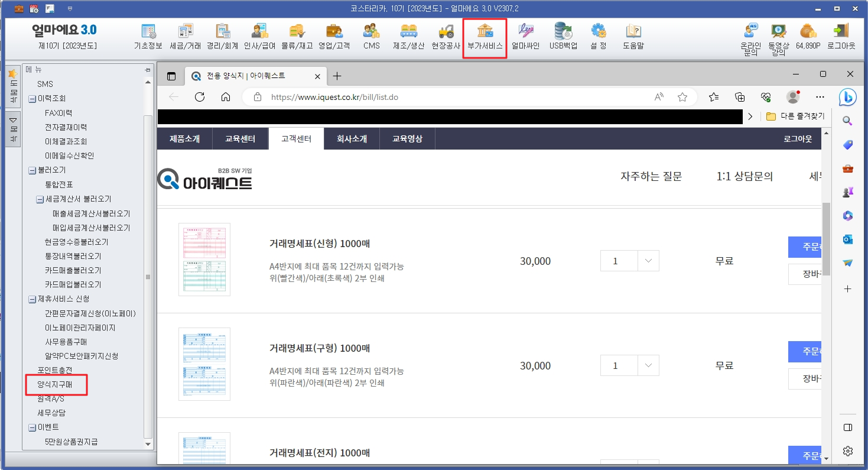Open the 도움말 help icon
Image resolution: width=868 pixels, height=470 pixels.
[x=633, y=37]
